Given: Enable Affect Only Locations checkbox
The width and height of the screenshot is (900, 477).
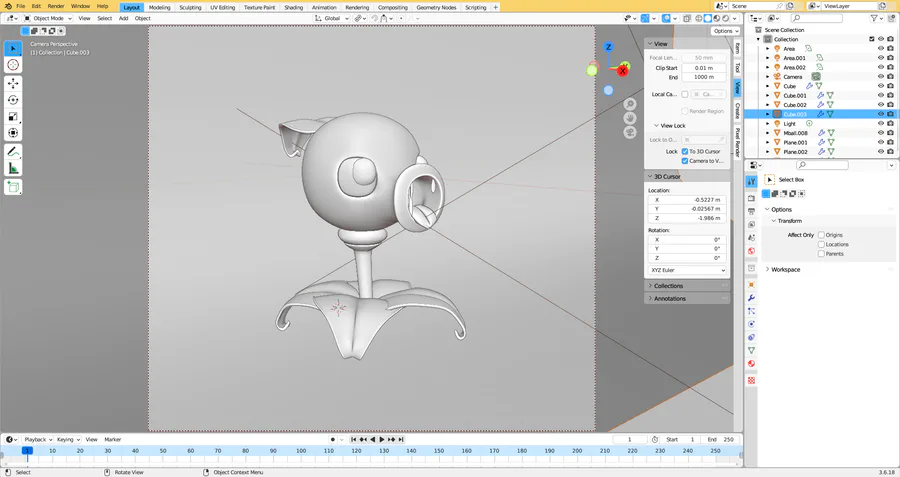Looking at the screenshot, I should point(821,244).
